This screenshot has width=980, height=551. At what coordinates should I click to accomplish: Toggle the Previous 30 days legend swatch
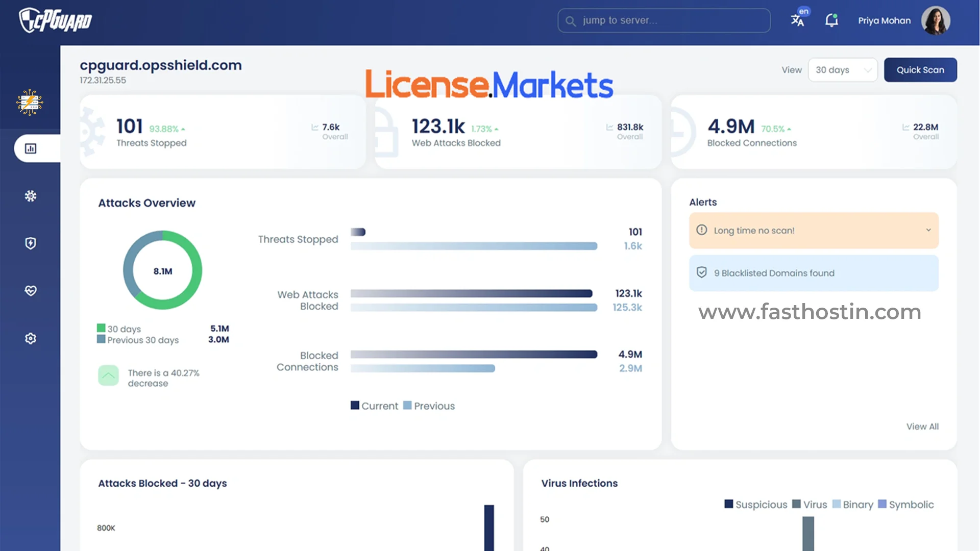101,339
